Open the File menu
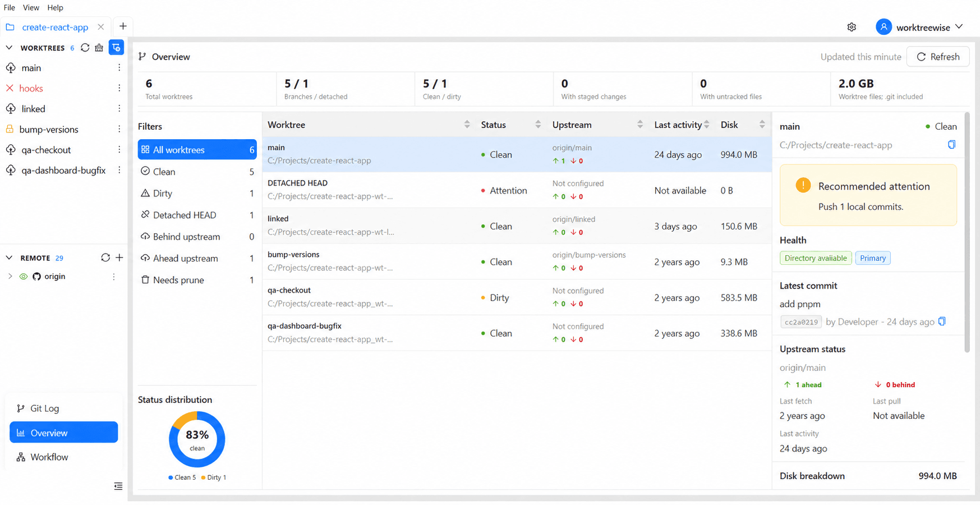 tap(10, 7)
